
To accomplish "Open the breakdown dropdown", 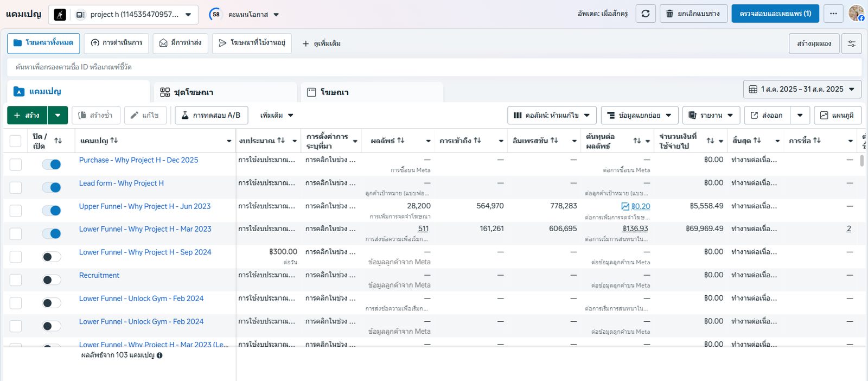I will click(x=640, y=115).
